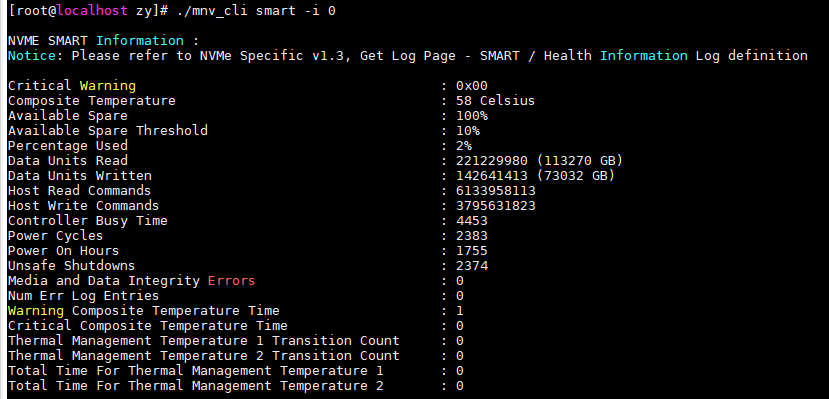
Task: Select the Percentage Used 2% value
Action: 464,145
